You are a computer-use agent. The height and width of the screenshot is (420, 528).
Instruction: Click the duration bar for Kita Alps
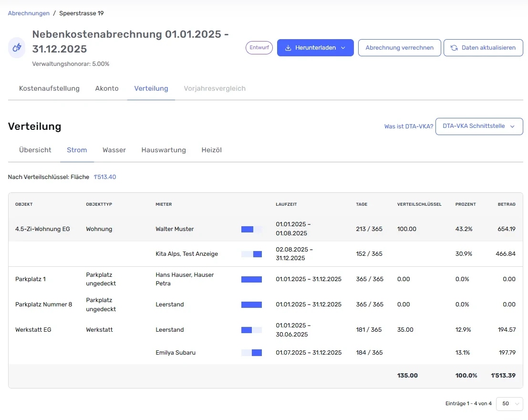click(251, 254)
